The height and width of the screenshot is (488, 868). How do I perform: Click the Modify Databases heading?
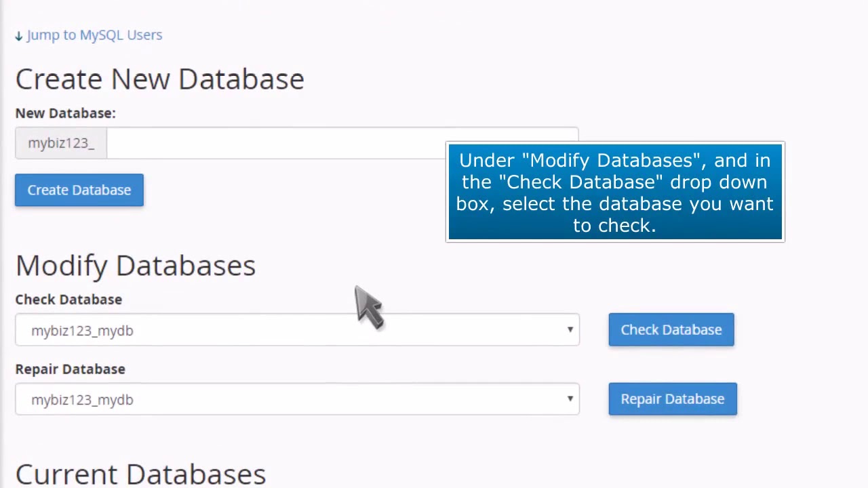136,265
